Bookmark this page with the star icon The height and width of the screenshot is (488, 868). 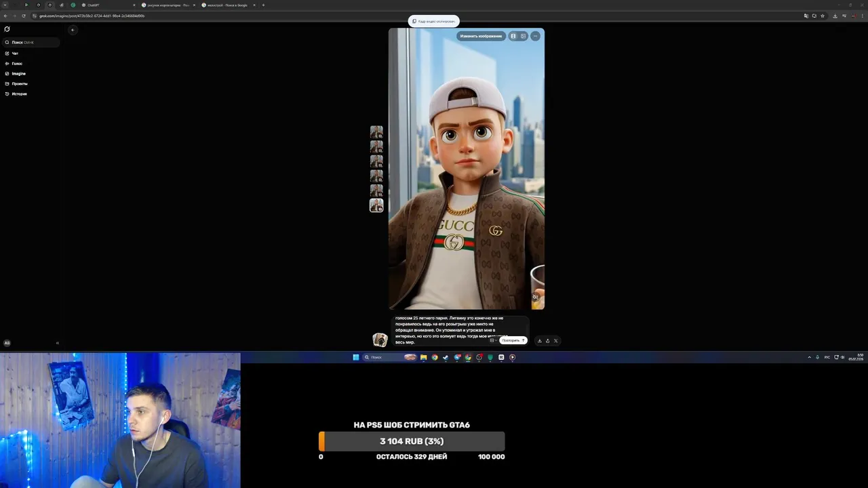[823, 16]
